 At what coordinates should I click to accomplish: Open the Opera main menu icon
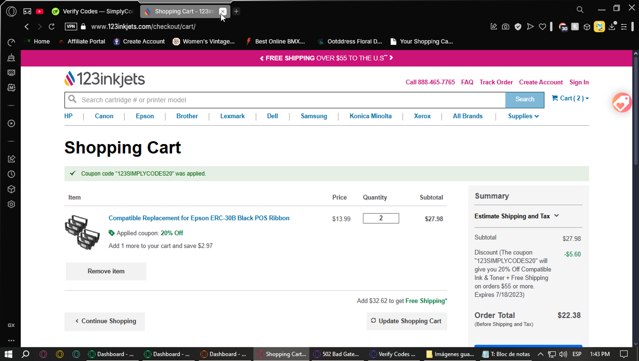point(11,11)
